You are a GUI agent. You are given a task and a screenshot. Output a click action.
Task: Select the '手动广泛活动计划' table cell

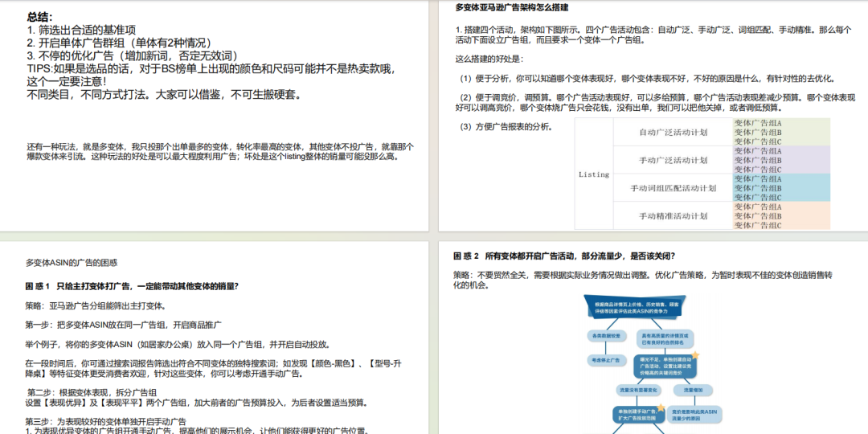click(674, 161)
